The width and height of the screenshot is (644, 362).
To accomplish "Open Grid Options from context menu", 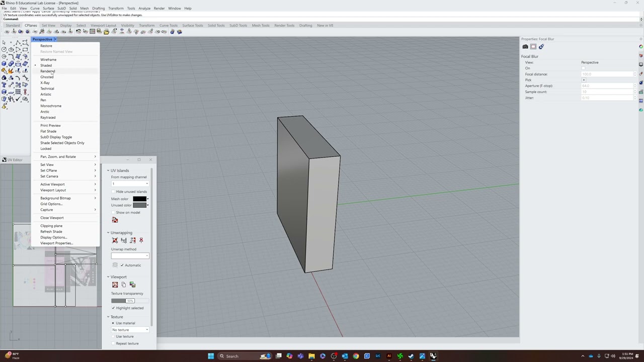I will pyautogui.click(x=65, y=204).
